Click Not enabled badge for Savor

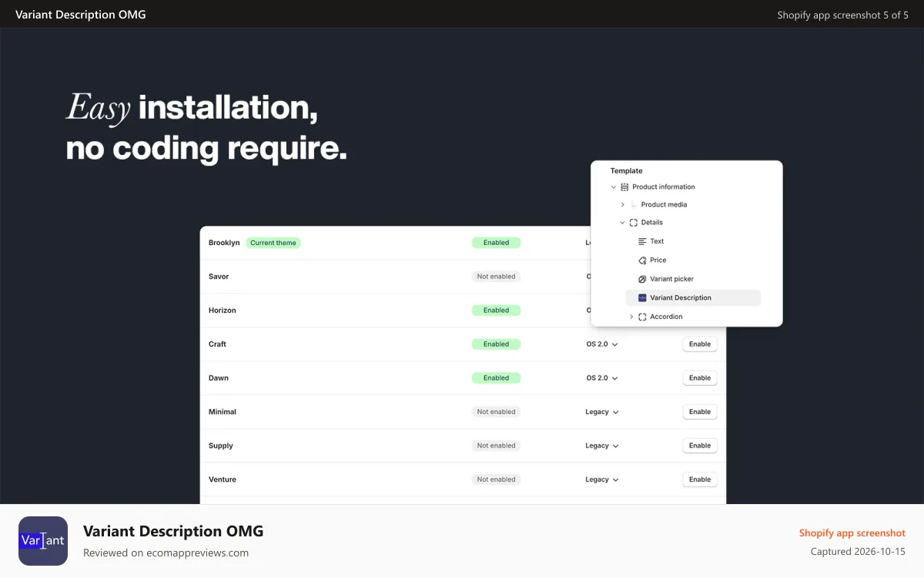pyautogui.click(x=496, y=277)
